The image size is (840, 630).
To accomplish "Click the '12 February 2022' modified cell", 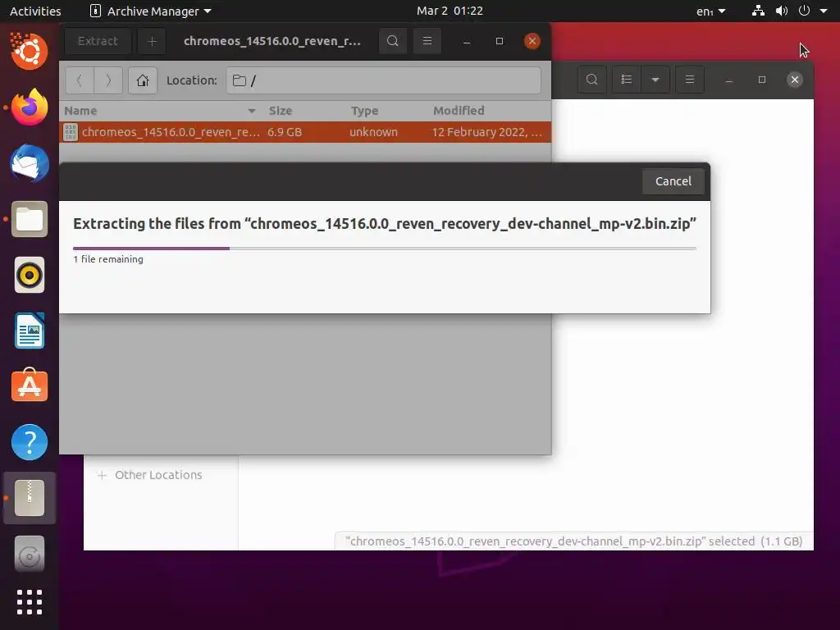I will pos(487,132).
